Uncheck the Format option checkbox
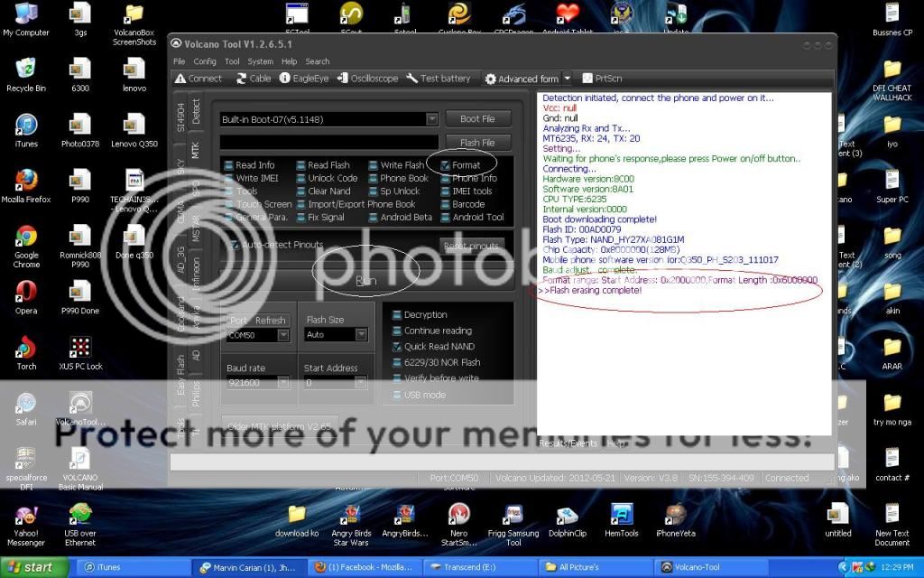924x578 pixels. [446, 165]
